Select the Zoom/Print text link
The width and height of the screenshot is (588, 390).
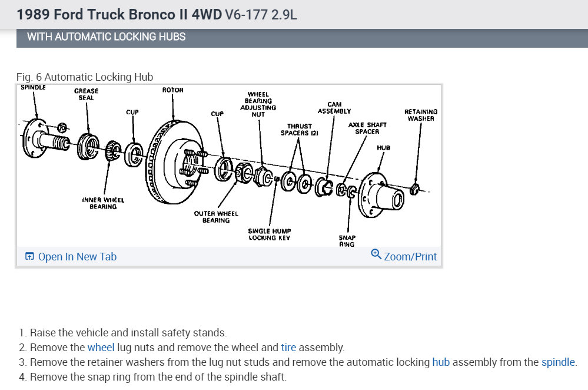coord(410,257)
